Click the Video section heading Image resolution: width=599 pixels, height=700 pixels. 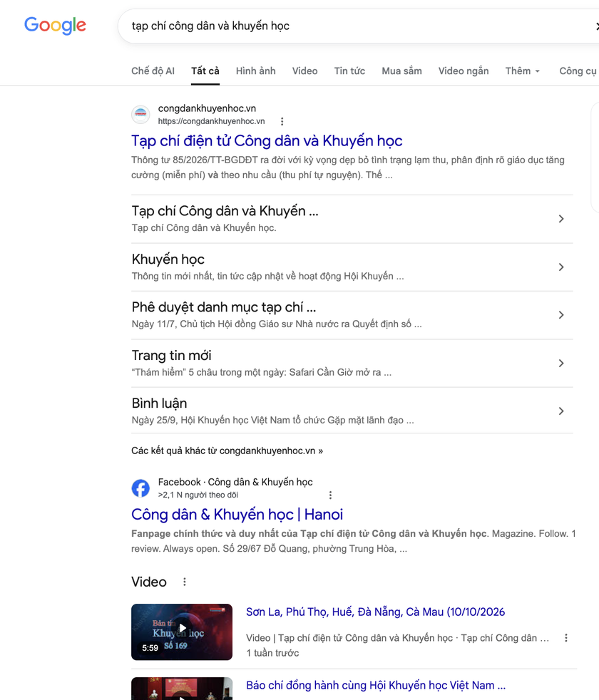coord(149,582)
